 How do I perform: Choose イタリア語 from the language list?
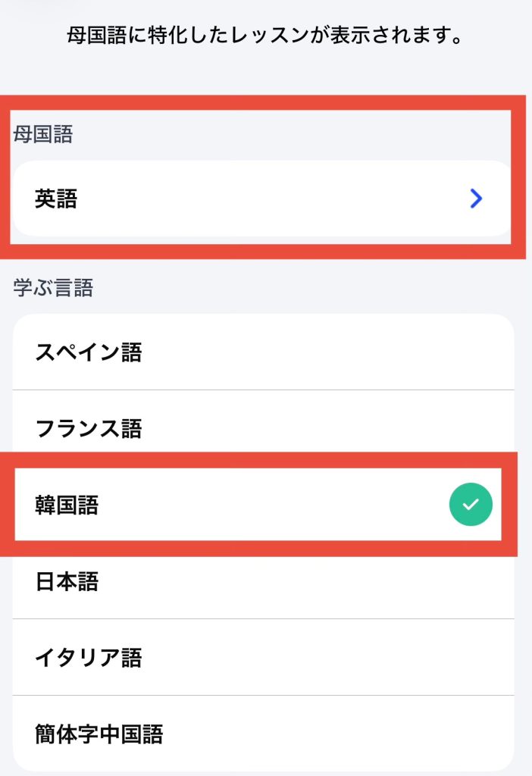tap(263, 657)
